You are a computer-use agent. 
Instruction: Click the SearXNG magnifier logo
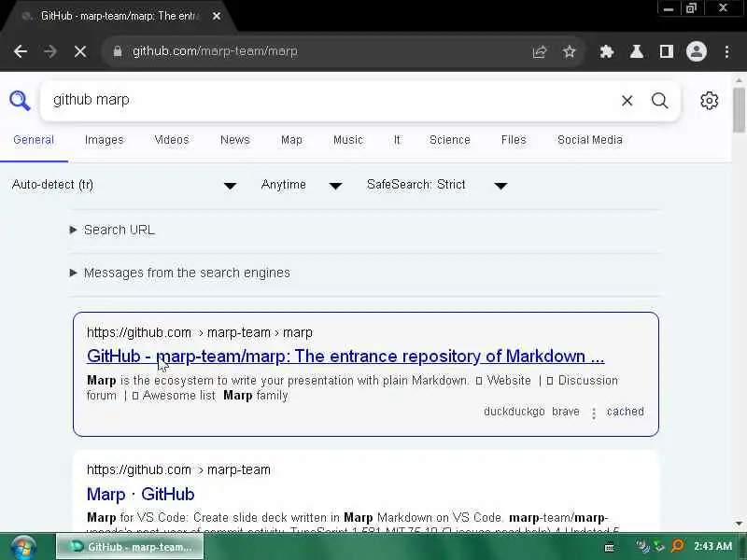[x=20, y=101]
